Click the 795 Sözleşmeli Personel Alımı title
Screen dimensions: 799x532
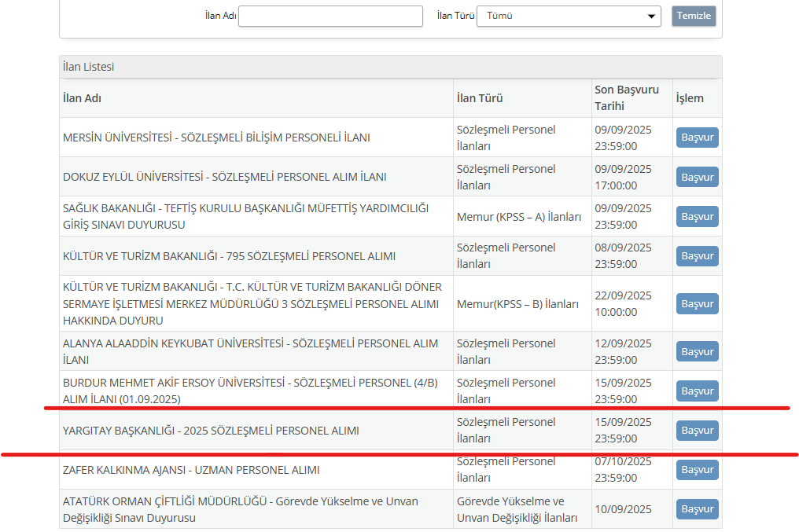(230, 256)
